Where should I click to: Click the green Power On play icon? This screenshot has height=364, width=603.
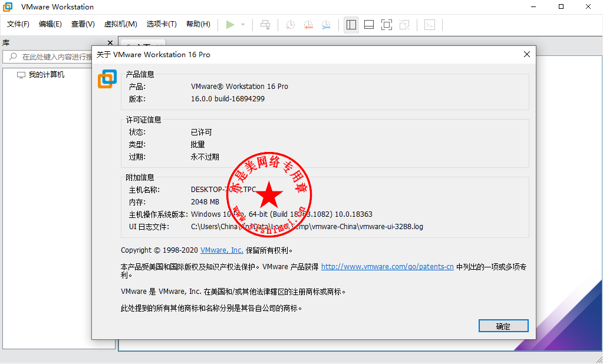(230, 25)
